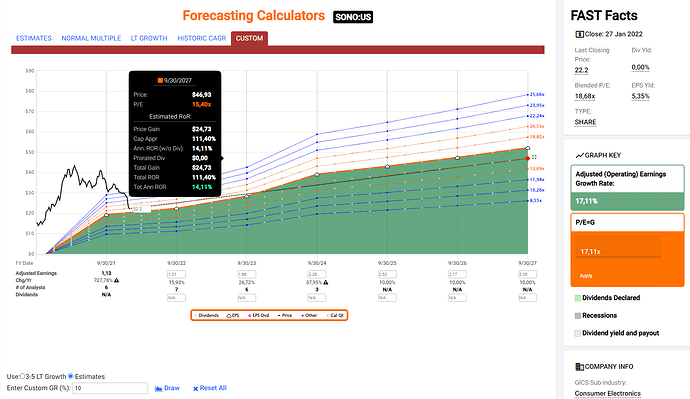This screenshot has width=690, height=399.
Task: Edit 9/30/27 adjusted earnings field
Action: pyautogui.click(x=528, y=274)
